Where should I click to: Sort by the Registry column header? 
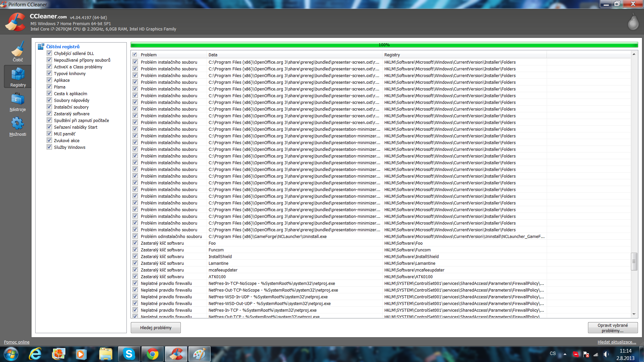[x=464, y=55]
